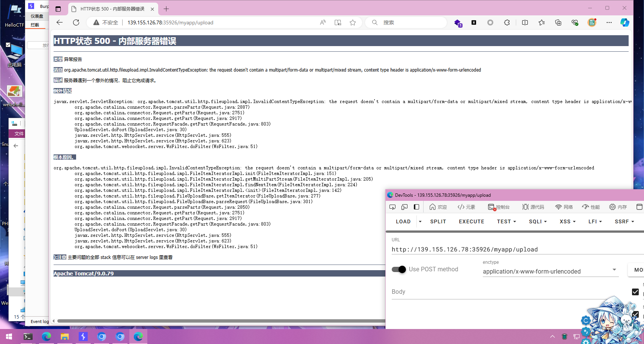
Task: Switch to the 网络 network tab
Action: pos(564,207)
